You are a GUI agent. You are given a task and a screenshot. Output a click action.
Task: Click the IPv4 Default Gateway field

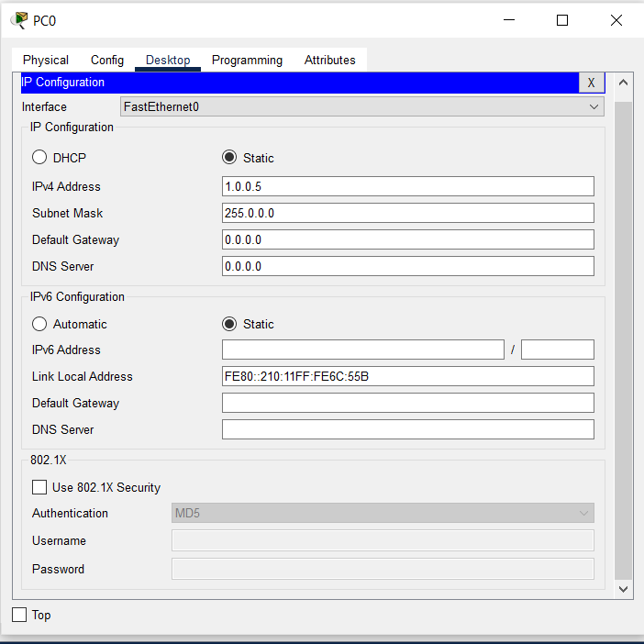407,239
